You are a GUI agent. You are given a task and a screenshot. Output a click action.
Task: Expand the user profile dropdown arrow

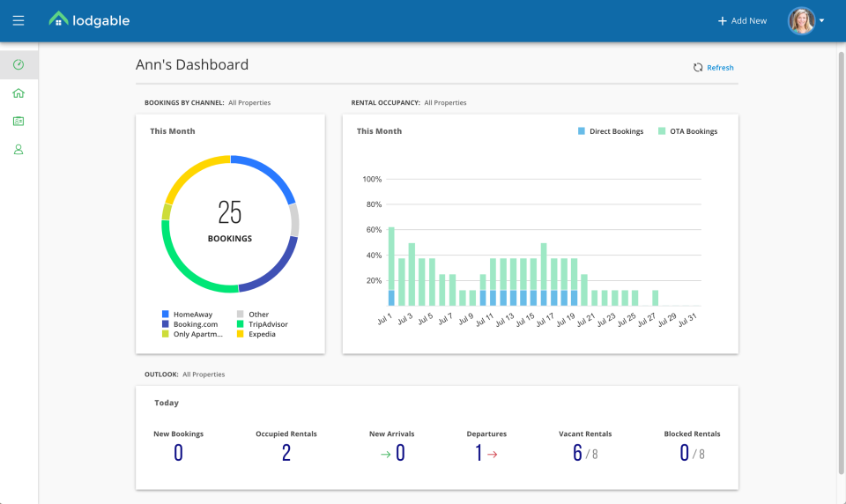point(822,21)
